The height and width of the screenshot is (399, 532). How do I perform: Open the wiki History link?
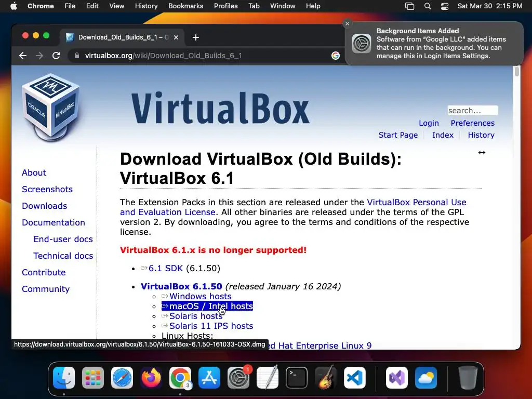tap(481, 135)
